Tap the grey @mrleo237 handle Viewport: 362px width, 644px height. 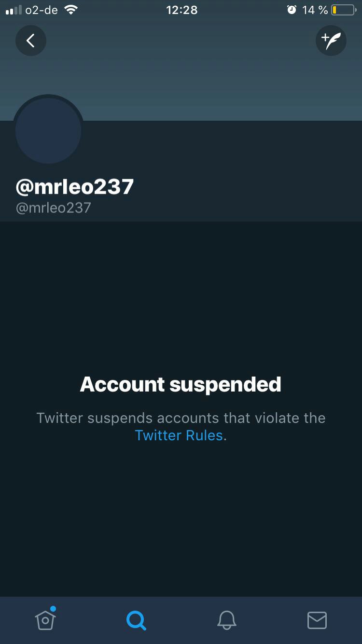(x=54, y=208)
